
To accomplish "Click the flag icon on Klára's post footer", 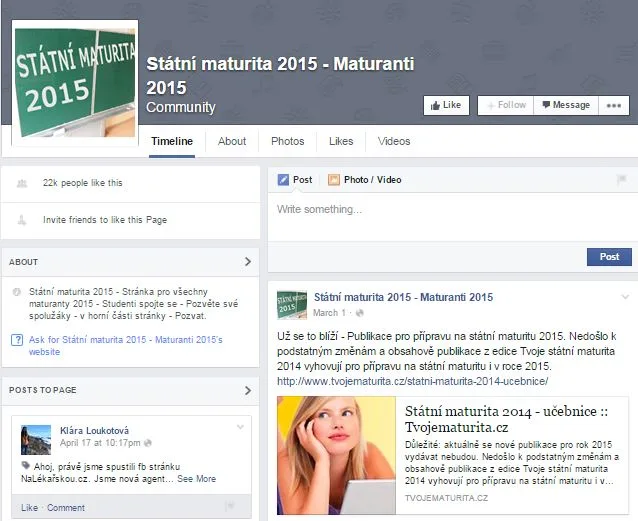I will pyautogui.click(x=230, y=506).
